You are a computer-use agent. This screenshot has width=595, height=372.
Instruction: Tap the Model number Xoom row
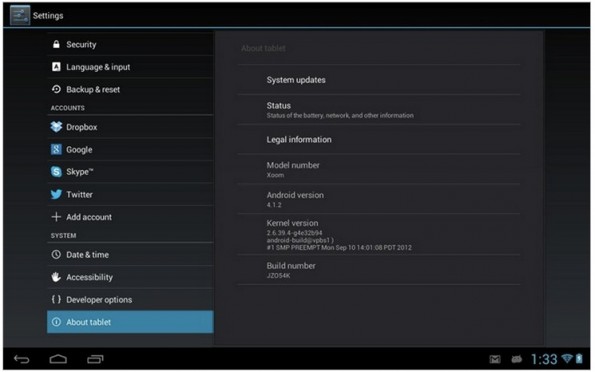pos(379,169)
